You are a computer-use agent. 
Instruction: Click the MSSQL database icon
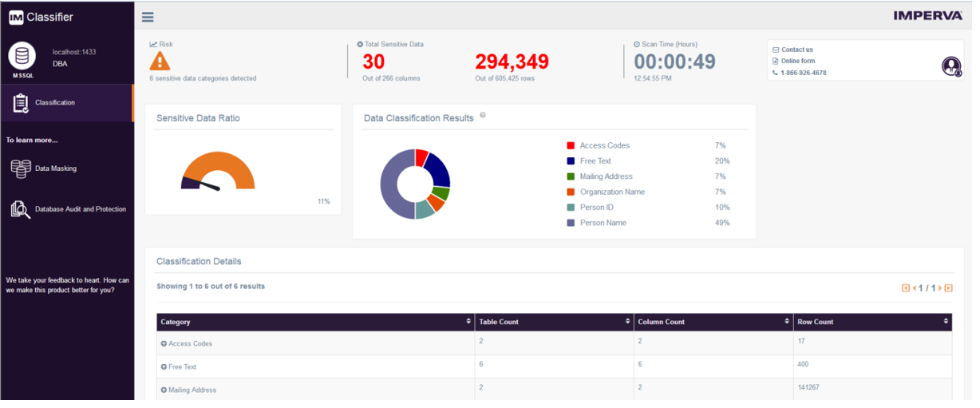tap(22, 56)
